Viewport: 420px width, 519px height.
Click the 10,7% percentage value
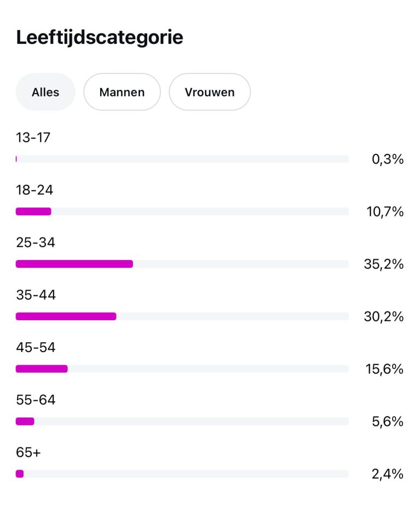pyautogui.click(x=385, y=211)
